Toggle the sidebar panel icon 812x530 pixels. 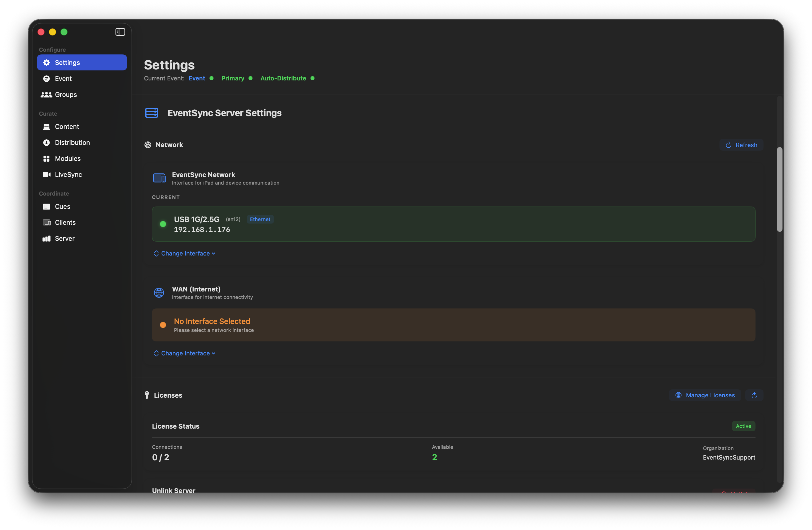pyautogui.click(x=120, y=32)
